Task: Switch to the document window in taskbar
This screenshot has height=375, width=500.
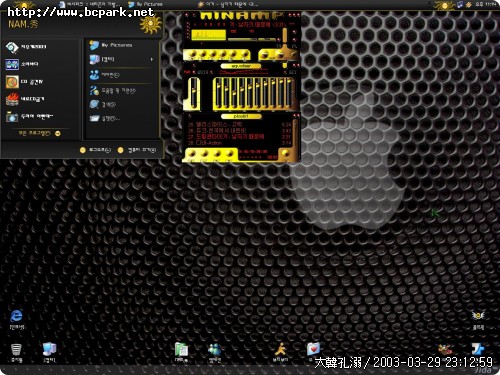Action: [89, 4]
